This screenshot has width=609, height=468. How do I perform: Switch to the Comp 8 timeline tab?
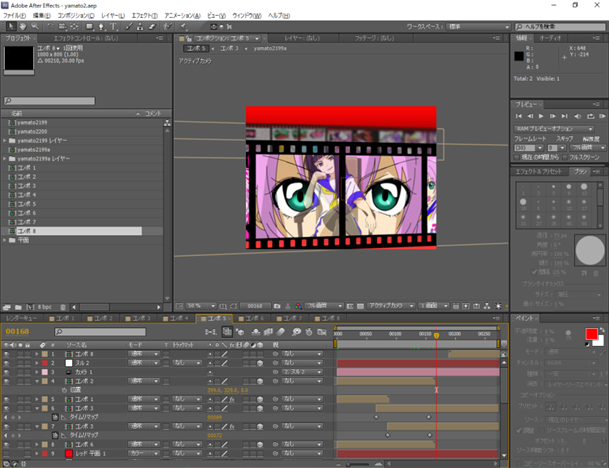pos(328,318)
